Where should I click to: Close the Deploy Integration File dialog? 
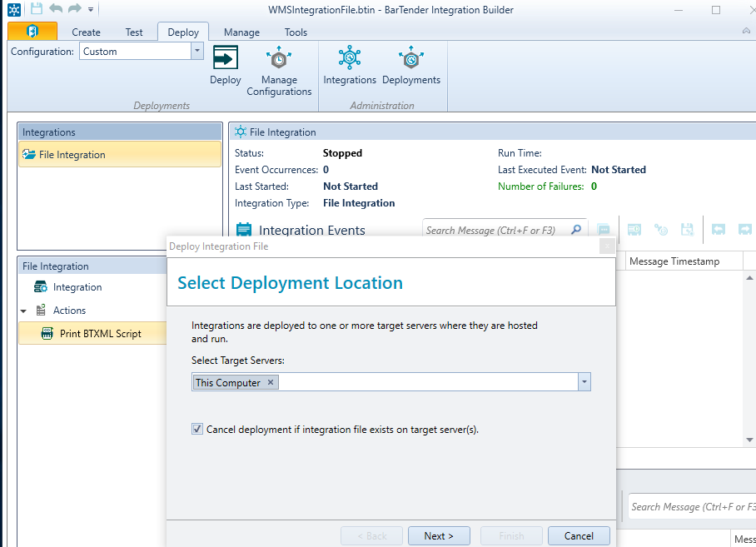coord(607,246)
